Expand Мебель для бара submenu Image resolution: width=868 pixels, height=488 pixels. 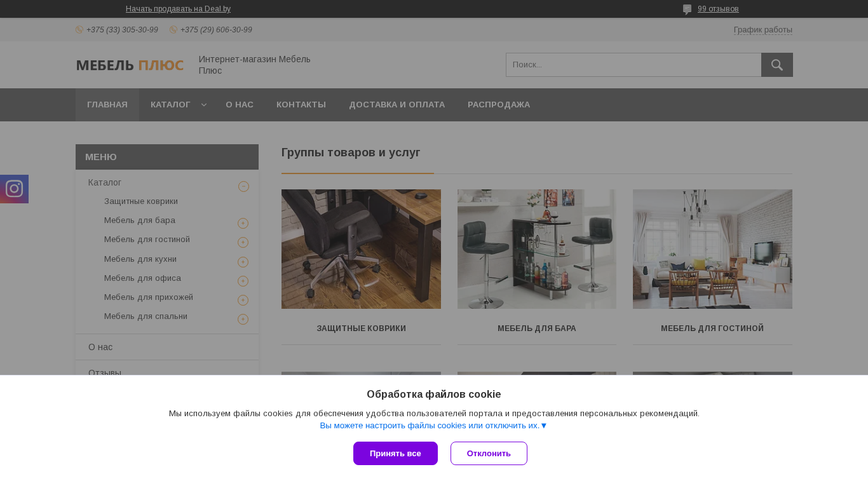click(x=243, y=223)
